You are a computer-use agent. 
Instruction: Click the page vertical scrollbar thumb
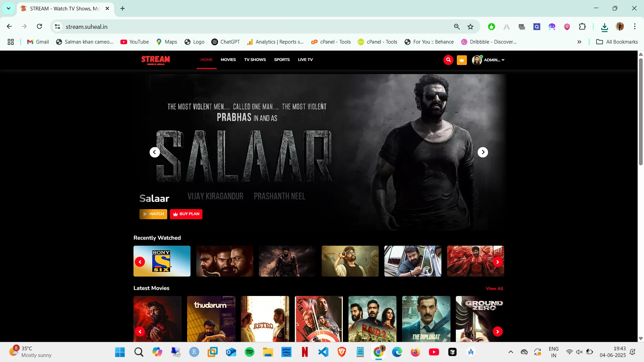[641, 112]
